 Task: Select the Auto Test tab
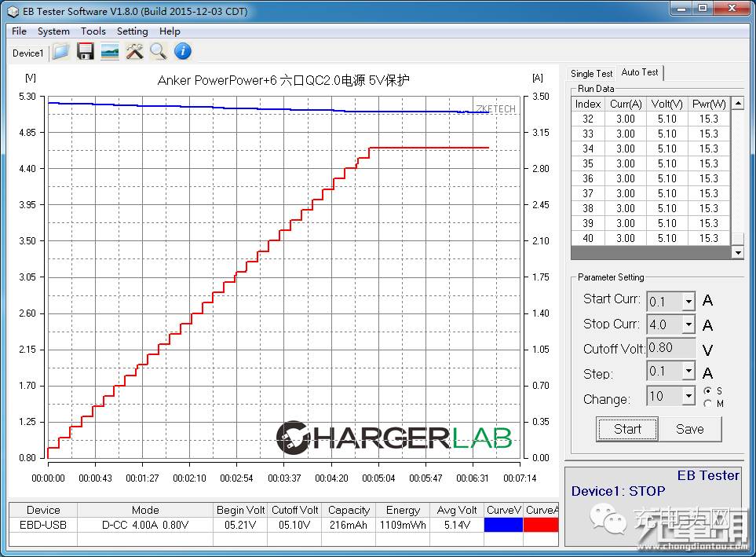coord(640,72)
